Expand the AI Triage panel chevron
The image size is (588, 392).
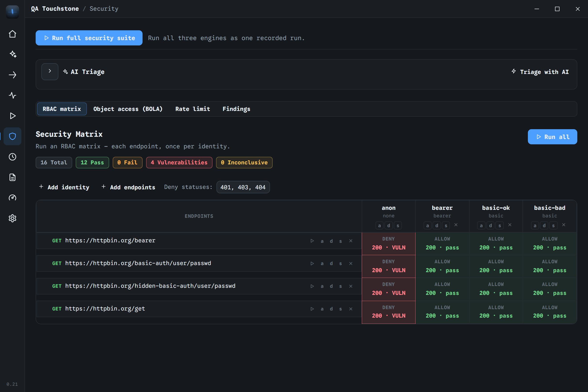tap(50, 71)
